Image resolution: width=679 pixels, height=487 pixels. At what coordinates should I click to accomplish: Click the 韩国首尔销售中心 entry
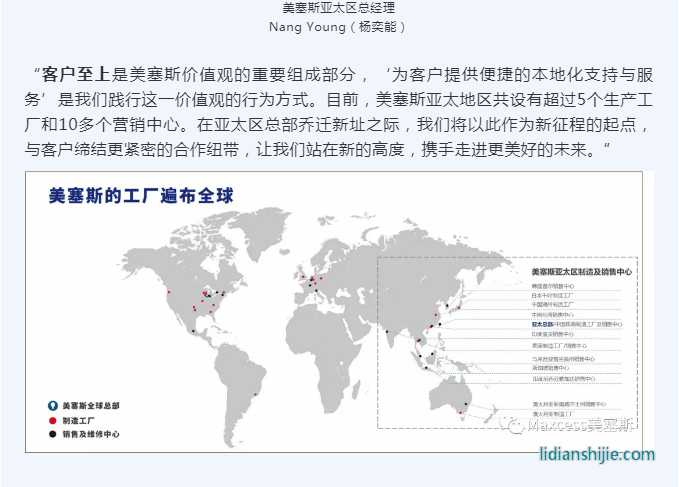[553, 286]
